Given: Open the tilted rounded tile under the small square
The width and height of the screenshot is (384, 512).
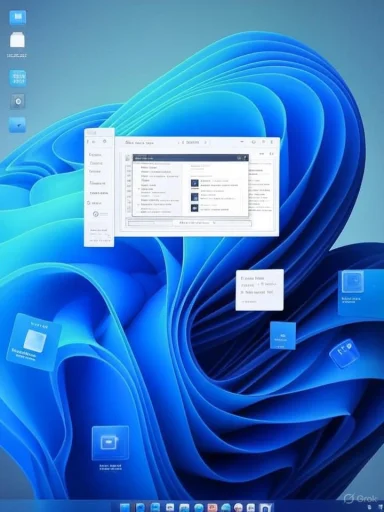Looking at the screenshot, I should tap(344, 353).
